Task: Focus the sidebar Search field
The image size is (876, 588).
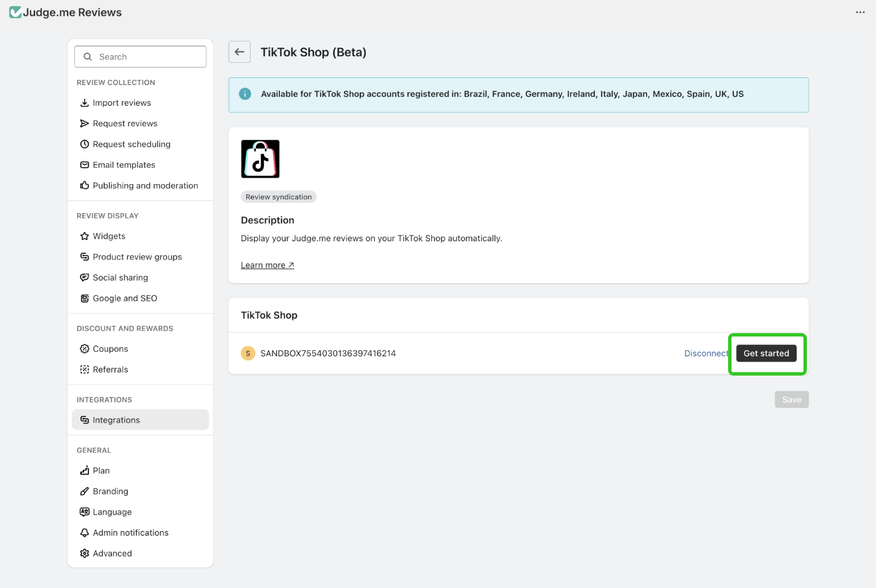Action: (x=141, y=57)
